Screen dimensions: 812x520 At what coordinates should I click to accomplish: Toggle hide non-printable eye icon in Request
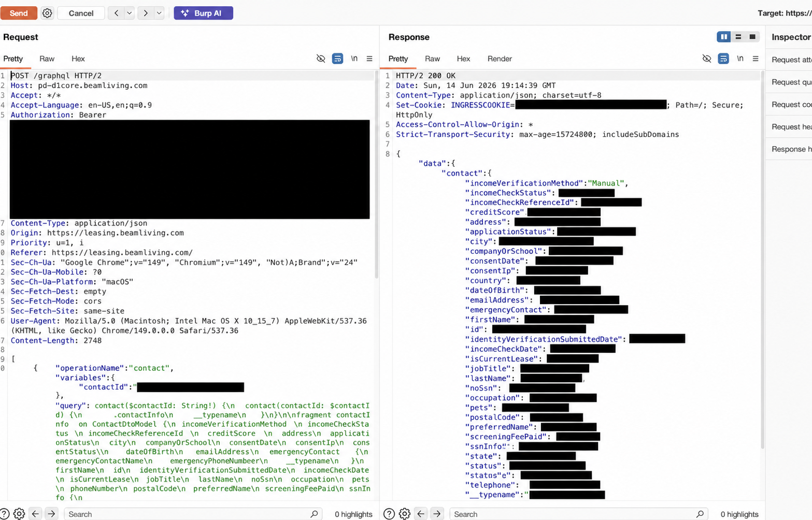321,59
